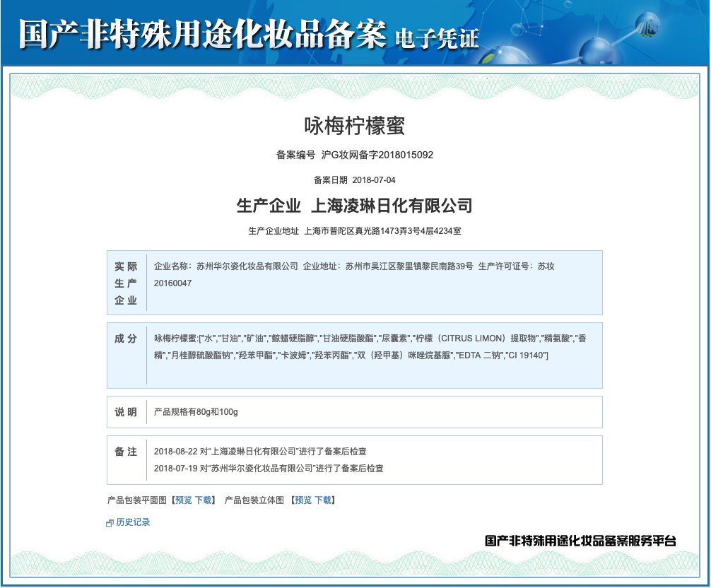Open the 历史记录 history link
This screenshot has width=711, height=588.
point(133,522)
